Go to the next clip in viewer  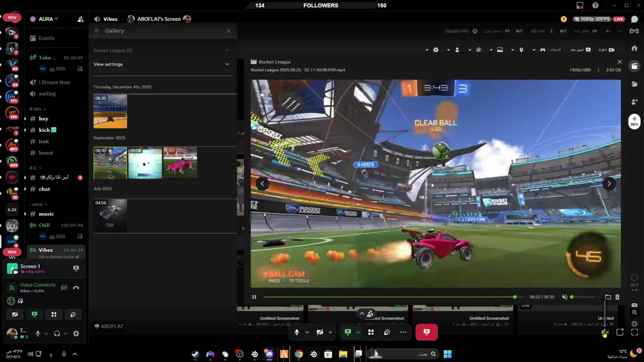pyautogui.click(x=609, y=184)
